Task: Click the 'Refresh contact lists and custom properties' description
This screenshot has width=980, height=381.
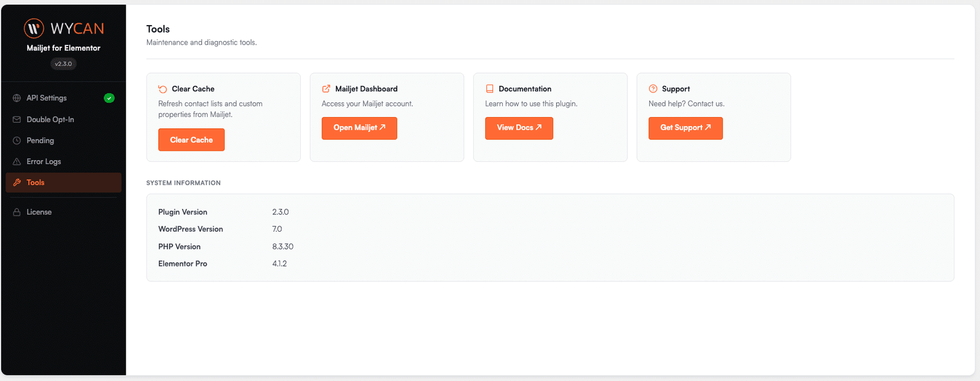Action: (210, 109)
